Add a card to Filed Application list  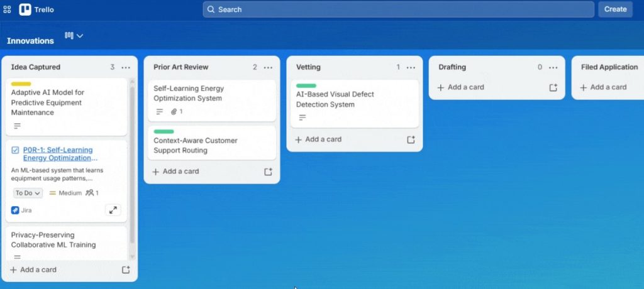click(603, 87)
